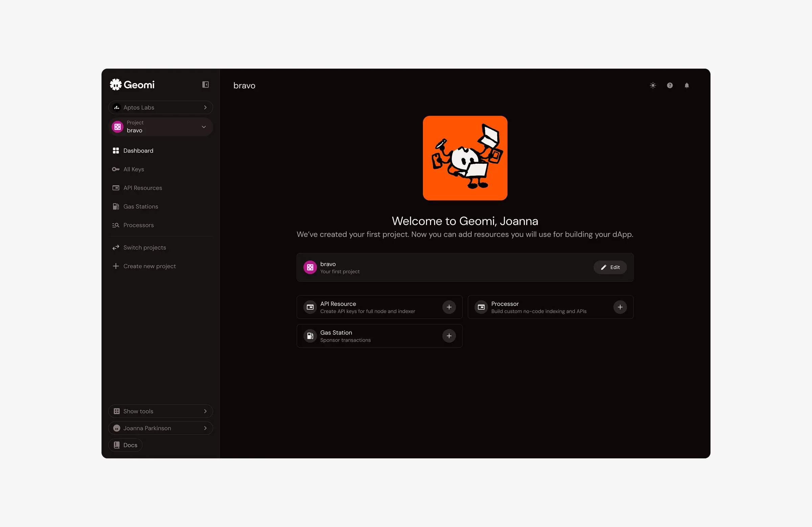
Task: Add a new Gas Station plus icon
Action: tap(449, 336)
